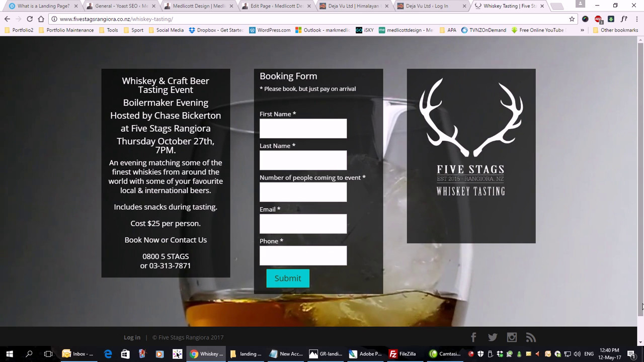Switch to 'Medlicott Design' tab
This screenshot has height=362, width=644.
pyautogui.click(x=198, y=6)
